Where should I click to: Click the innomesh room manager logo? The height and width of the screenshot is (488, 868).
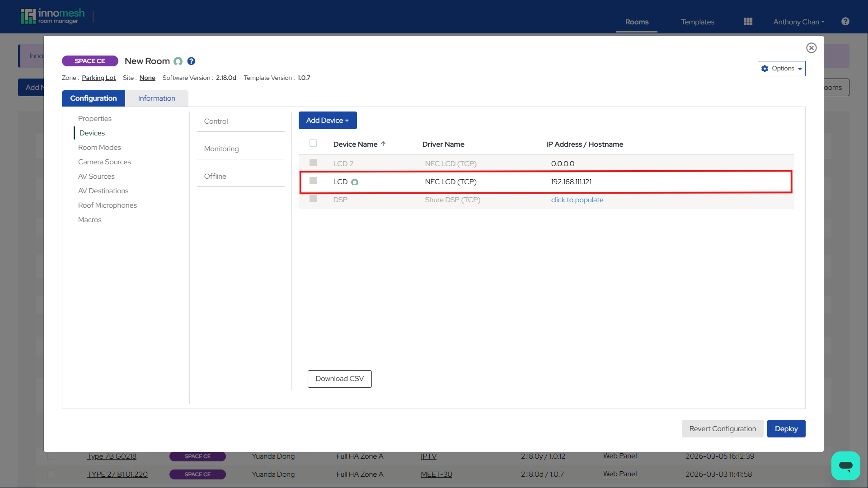(53, 16)
